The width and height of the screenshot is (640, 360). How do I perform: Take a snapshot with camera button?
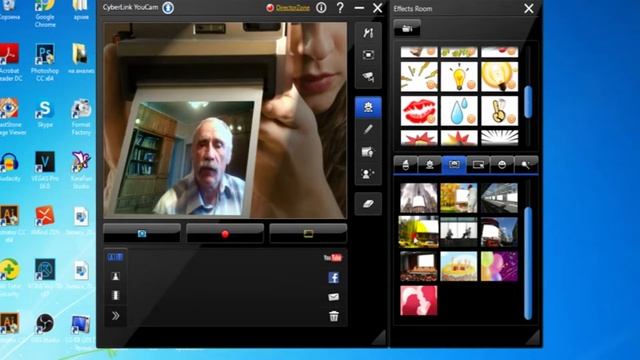[x=142, y=233]
